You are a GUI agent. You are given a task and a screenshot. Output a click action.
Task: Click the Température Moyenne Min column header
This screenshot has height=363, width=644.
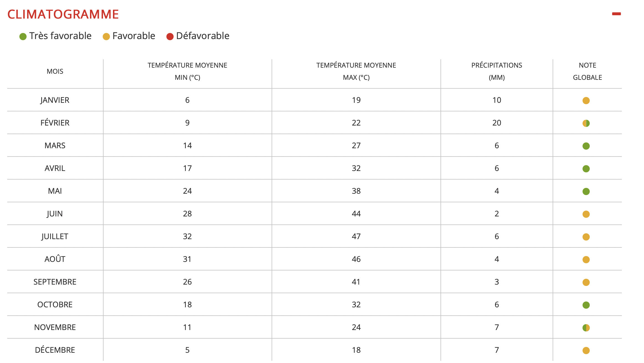[187, 71]
